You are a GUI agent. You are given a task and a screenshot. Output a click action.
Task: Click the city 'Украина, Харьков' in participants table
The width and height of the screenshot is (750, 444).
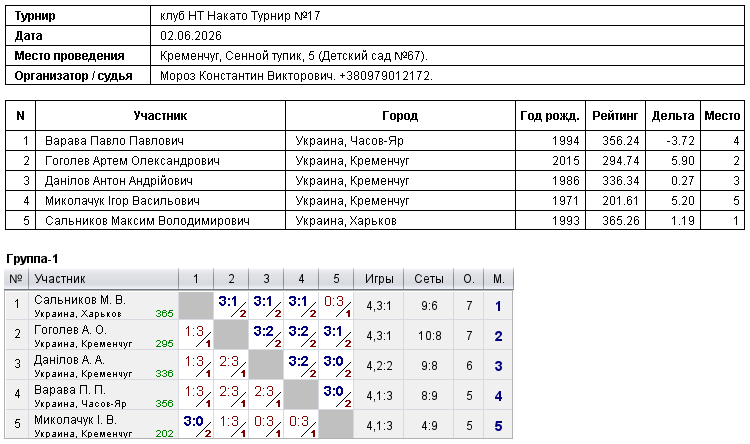coord(346,221)
